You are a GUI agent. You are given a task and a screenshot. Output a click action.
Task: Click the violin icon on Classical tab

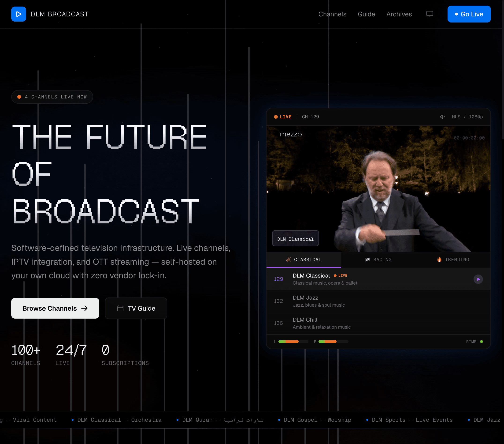(x=289, y=260)
